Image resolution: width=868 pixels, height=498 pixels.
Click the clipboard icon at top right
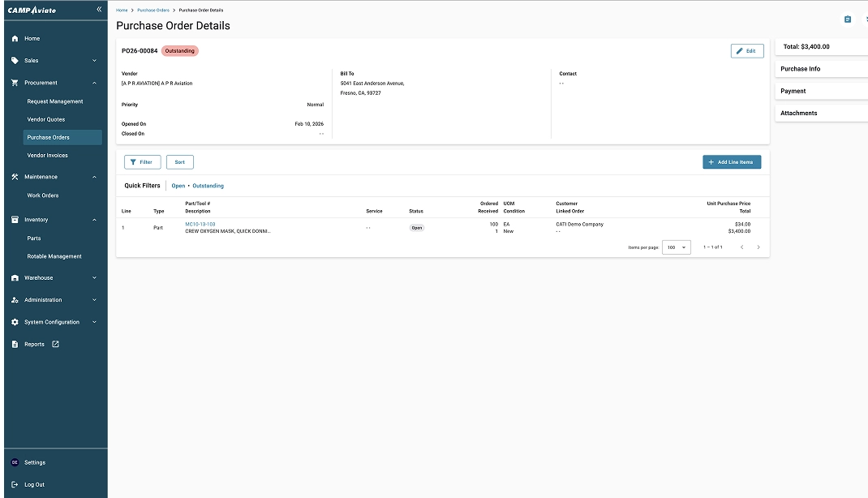click(x=847, y=19)
